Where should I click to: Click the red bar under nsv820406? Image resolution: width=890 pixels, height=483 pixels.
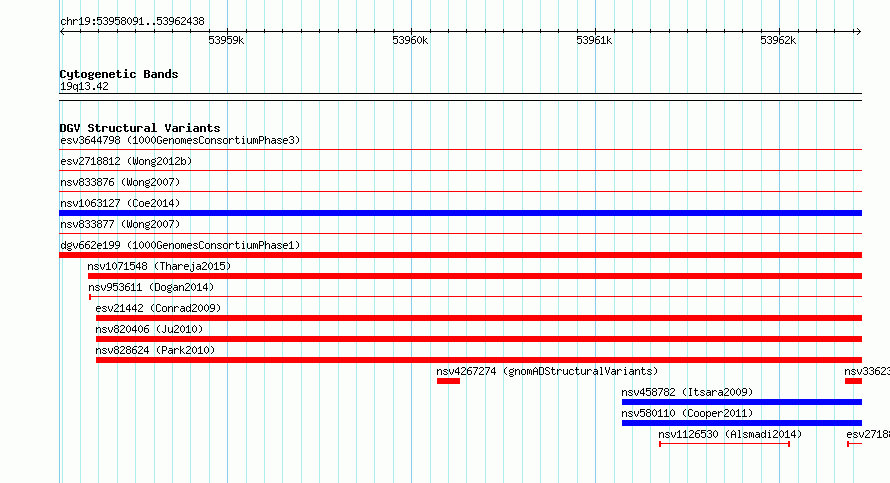pos(479,339)
